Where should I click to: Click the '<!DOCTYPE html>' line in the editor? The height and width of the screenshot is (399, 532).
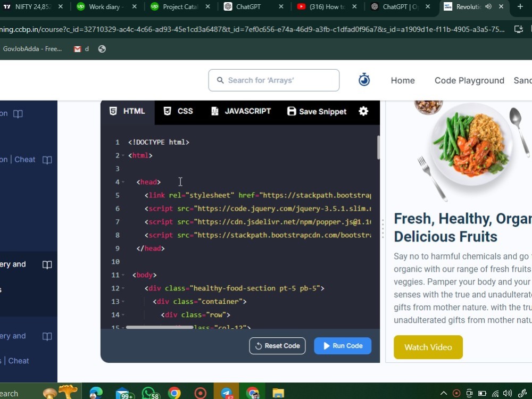[x=159, y=142]
